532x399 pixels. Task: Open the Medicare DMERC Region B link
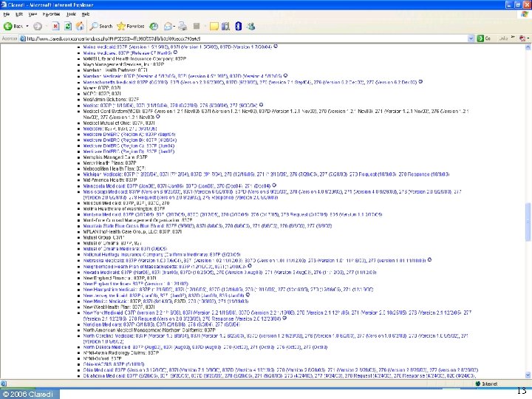[130, 140]
